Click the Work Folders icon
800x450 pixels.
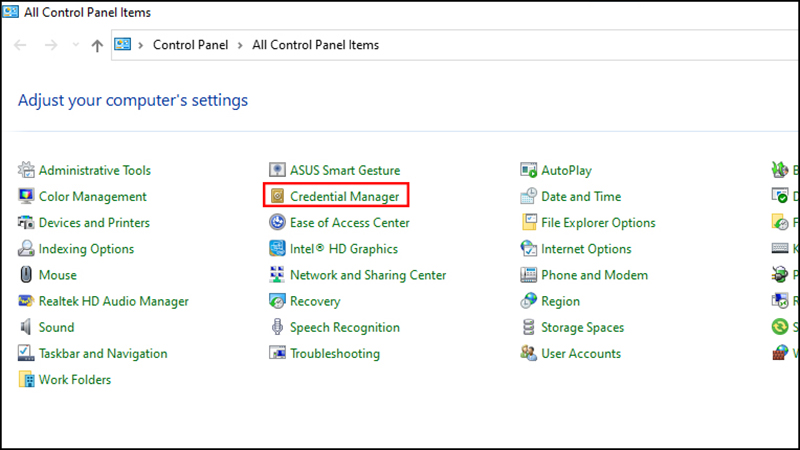click(26, 379)
